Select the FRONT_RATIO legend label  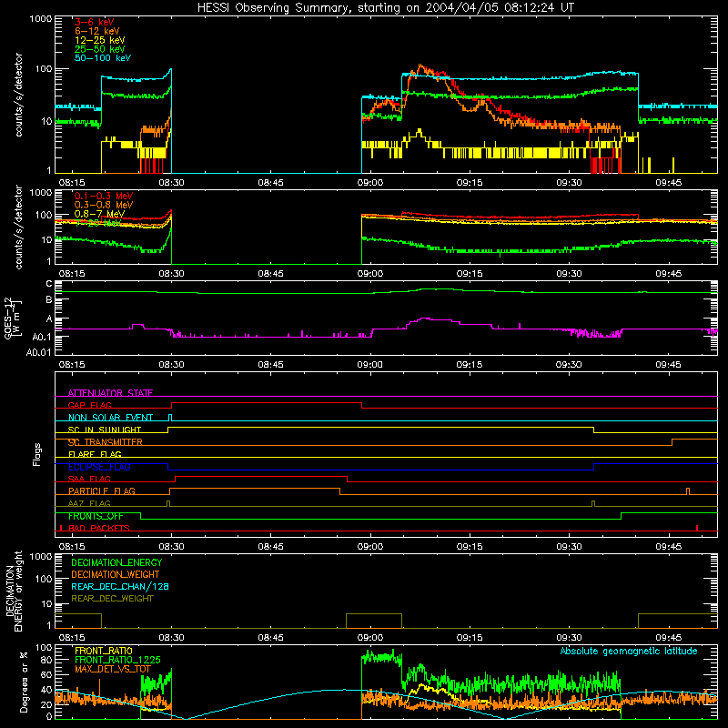pyautogui.click(x=104, y=651)
